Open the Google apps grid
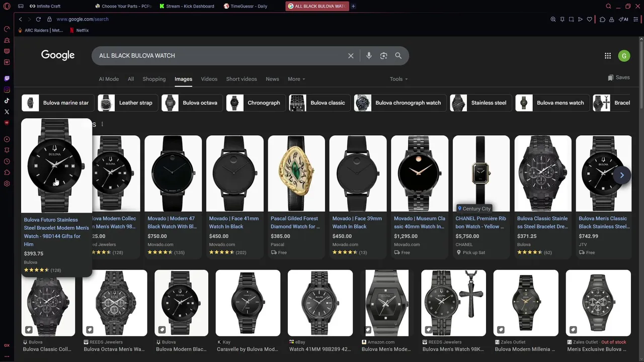 click(608, 56)
